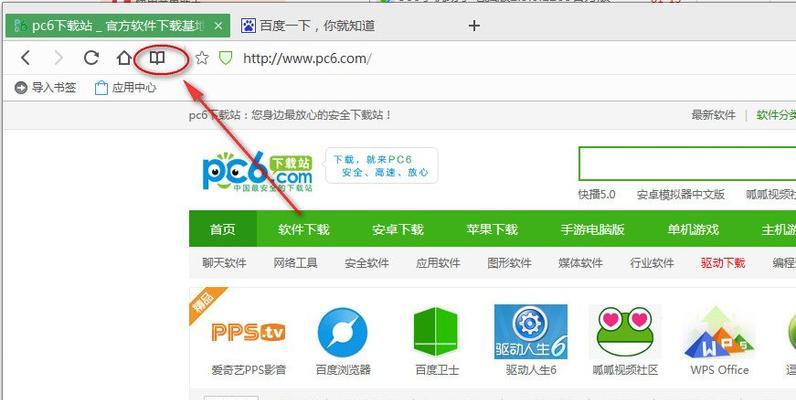The height and width of the screenshot is (400, 796).
Task: Open the 媒体软件 category
Action: 581,263
